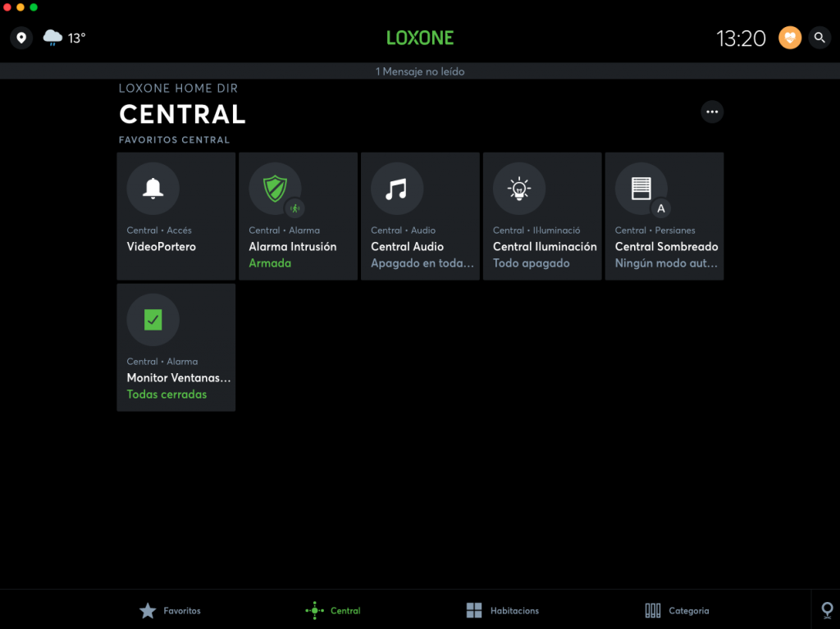Open the VideoPortero bell icon

[153, 188]
